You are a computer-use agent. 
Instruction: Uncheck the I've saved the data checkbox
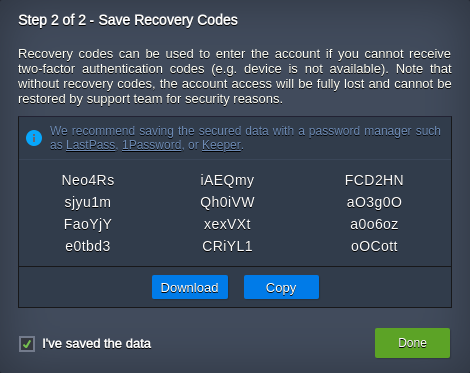tap(27, 344)
